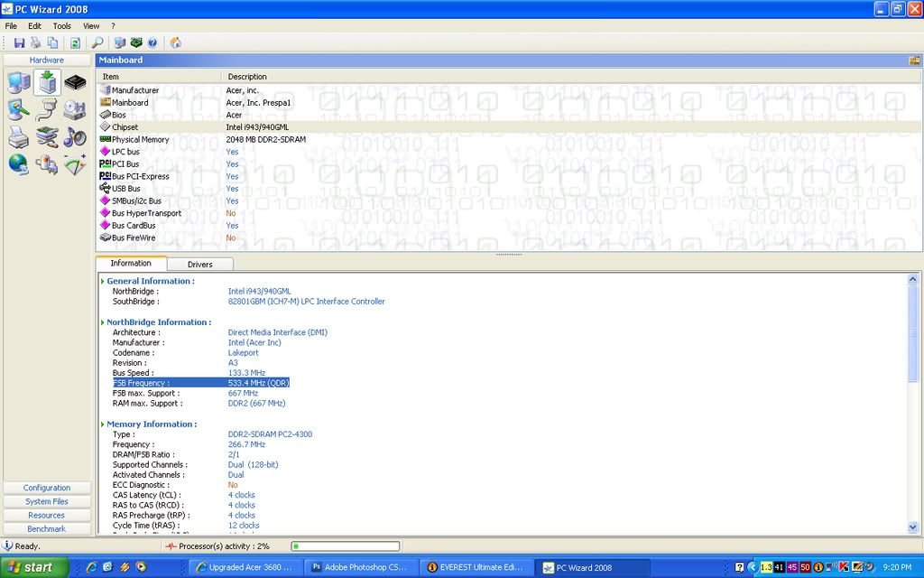924x578 pixels.
Task: Select the Printers icon in Hardware panel
Action: click(x=19, y=137)
